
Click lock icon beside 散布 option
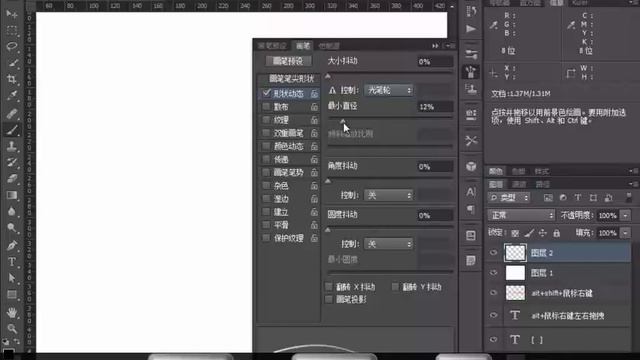314,107
